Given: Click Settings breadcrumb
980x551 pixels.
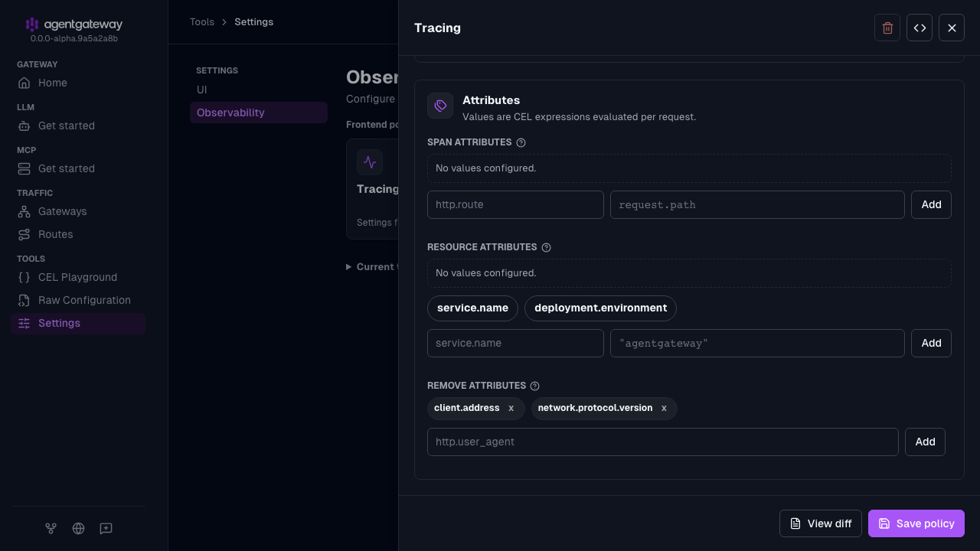Looking at the screenshot, I should (x=253, y=22).
